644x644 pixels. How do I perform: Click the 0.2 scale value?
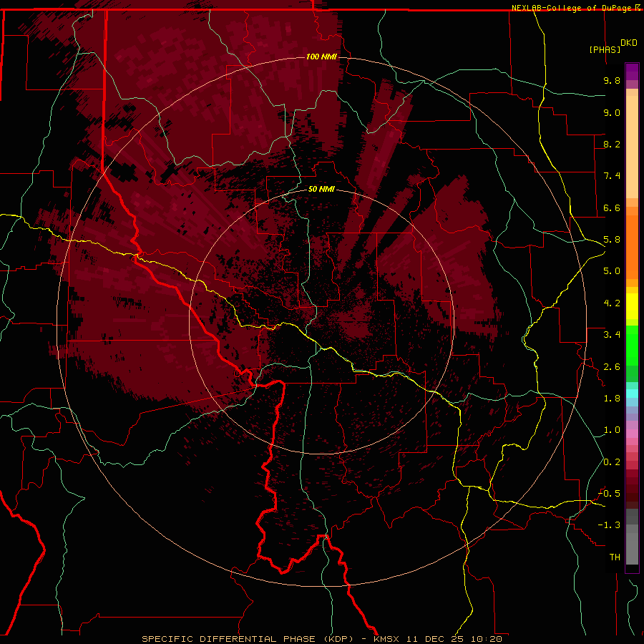(612, 462)
